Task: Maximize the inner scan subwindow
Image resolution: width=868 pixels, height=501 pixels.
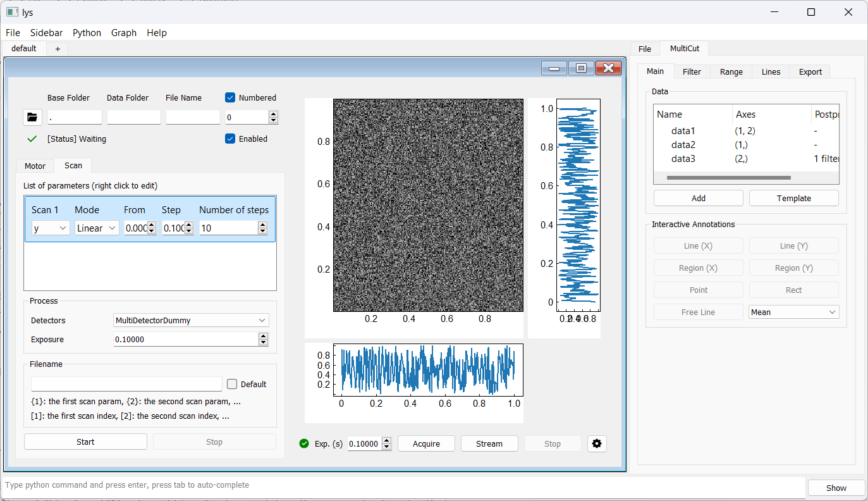Action: click(x=580, y=68)
